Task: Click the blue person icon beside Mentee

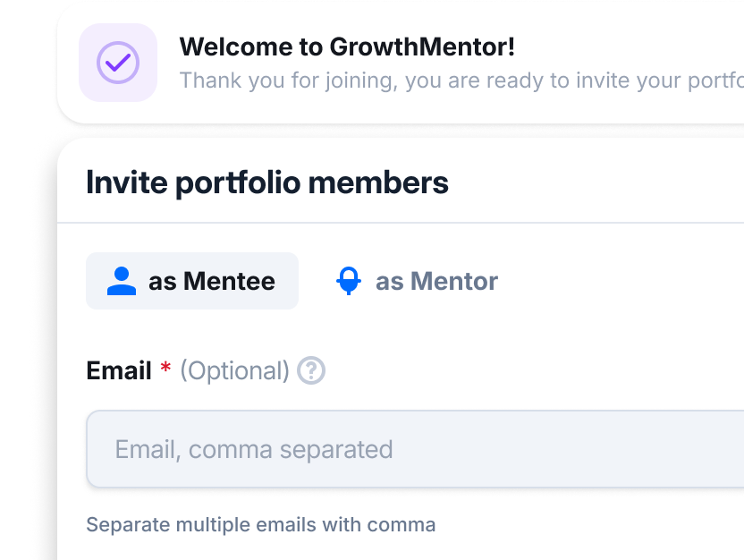Action: pyautogui.click(x=122, y=281)
